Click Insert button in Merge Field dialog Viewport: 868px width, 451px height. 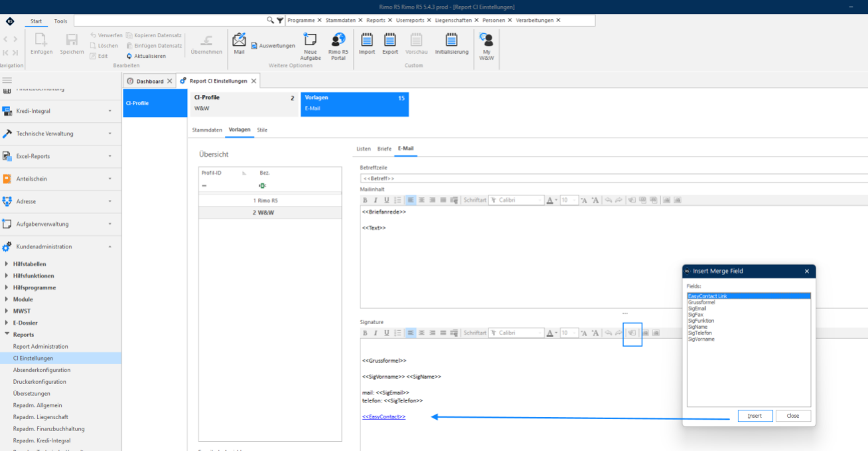[x=755, y=416]
